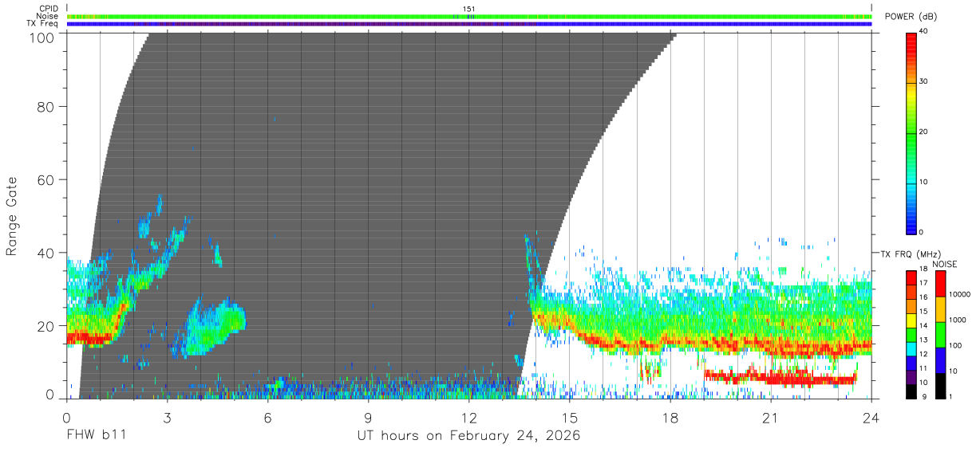
Task: Click power legend value '30'
Action: [924, 82]
